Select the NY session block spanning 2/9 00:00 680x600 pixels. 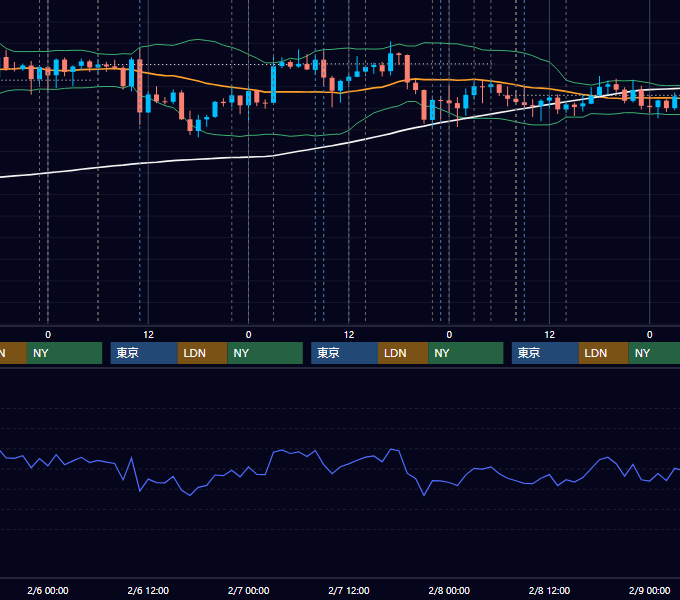pyautogui.click(x=654, y=353)
